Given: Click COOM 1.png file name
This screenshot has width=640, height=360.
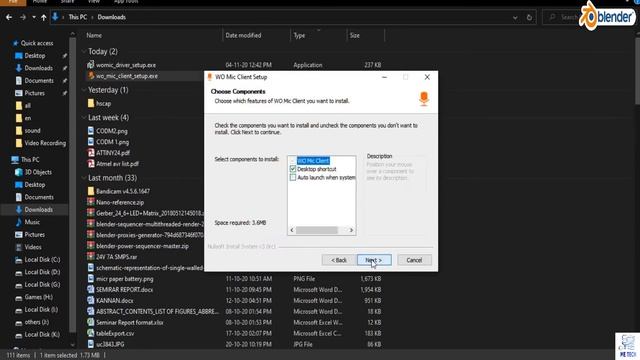Looking at the screenshot, I should tap(112, 142).
